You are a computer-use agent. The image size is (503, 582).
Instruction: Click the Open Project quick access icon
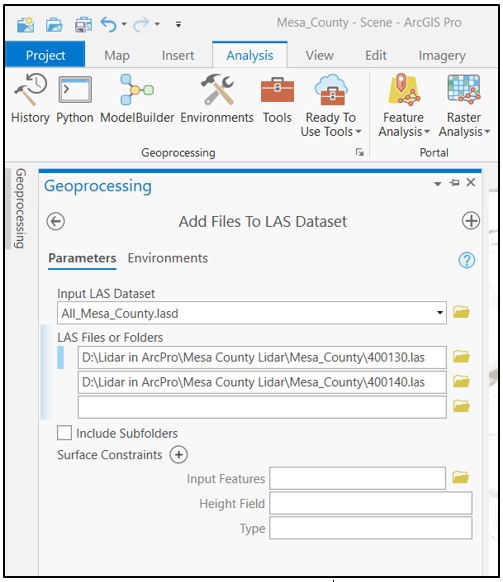click(x=54, y=24)
